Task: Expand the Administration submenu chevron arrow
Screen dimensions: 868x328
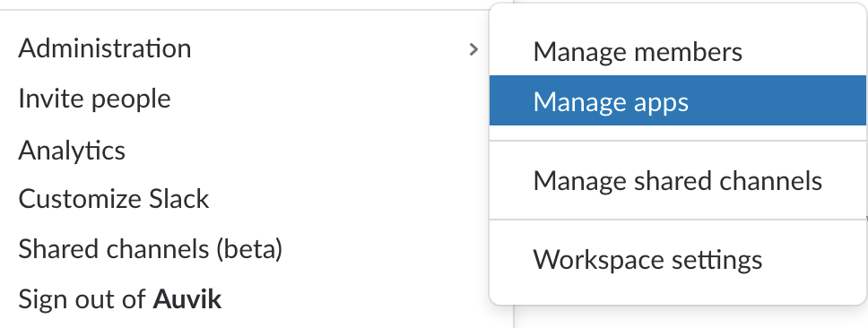Action: (473, 49)
